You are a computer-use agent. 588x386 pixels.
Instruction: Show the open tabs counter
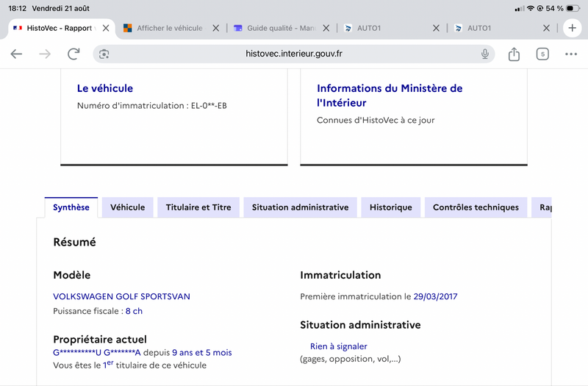pyautogui.click(x=542, y=54)
